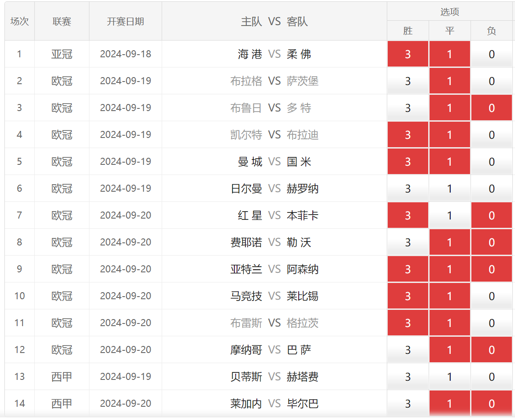
Task: Toggle win option 3 for 马竞技 VS 莱比锡
Action: [x=408, y=296]
